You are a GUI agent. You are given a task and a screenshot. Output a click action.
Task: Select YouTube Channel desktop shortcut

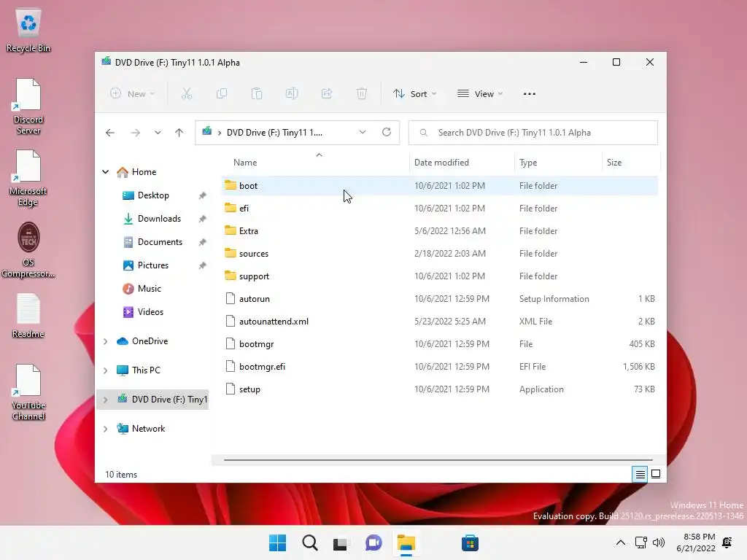[x=28, y=392]
